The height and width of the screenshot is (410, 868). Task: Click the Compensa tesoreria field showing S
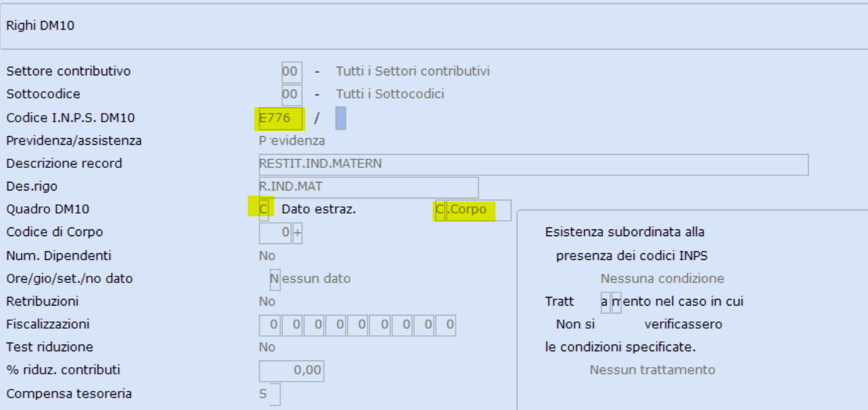click(x=270, y=394)
